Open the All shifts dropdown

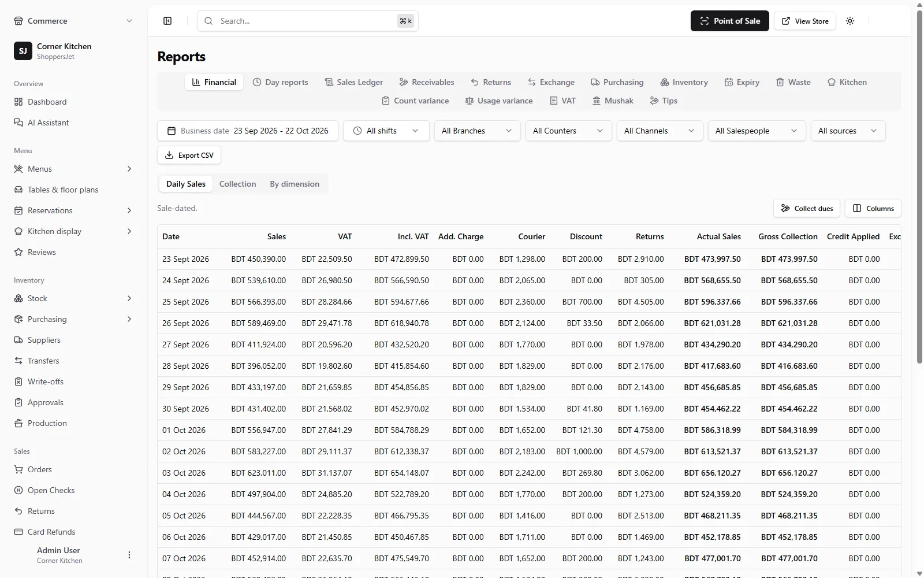pos(386,131)
